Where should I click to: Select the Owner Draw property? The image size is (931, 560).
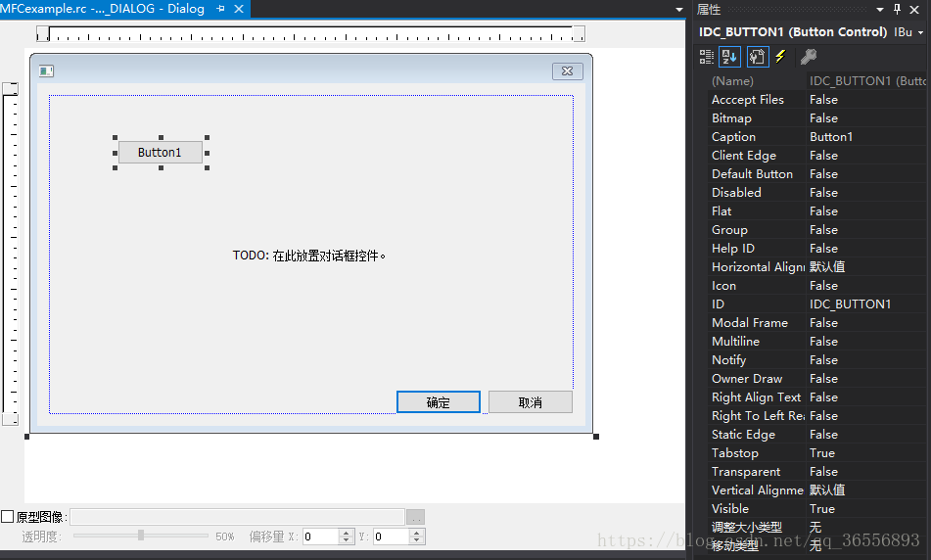click(x=815, y=379)
